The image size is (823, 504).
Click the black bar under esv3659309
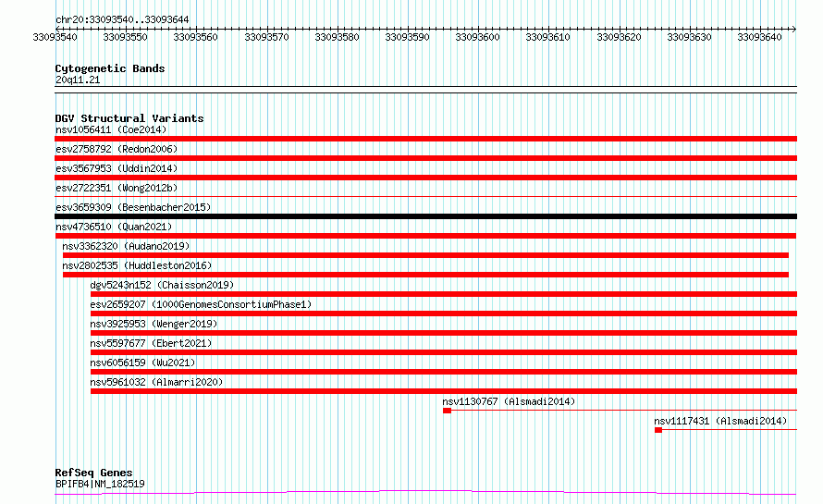click(425, 216)
